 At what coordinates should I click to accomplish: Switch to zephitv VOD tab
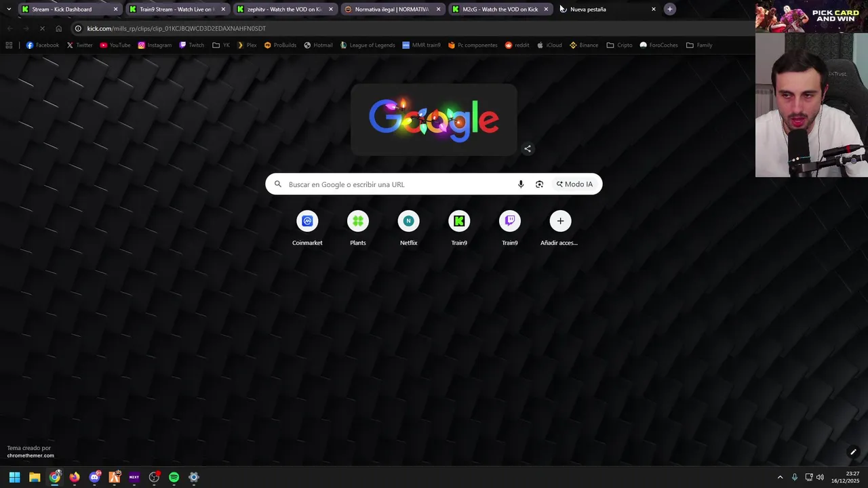(285, 9)
